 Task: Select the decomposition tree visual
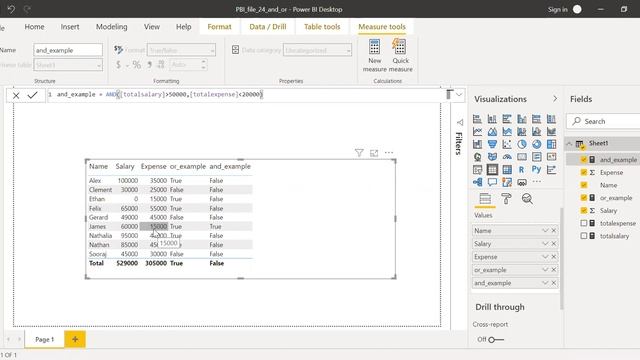click(477, 182)
